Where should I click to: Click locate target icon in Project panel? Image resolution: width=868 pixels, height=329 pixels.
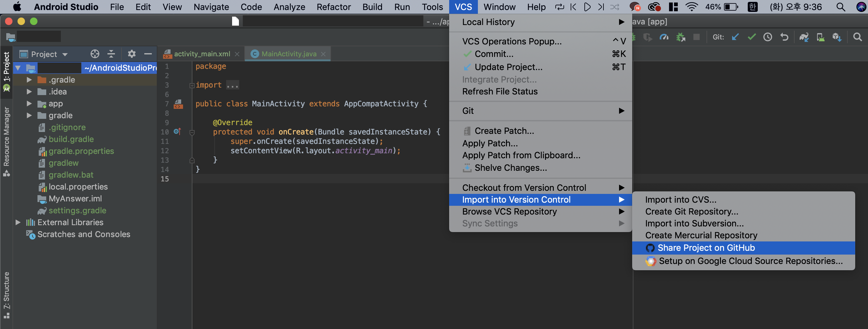(x=95, y=54)
